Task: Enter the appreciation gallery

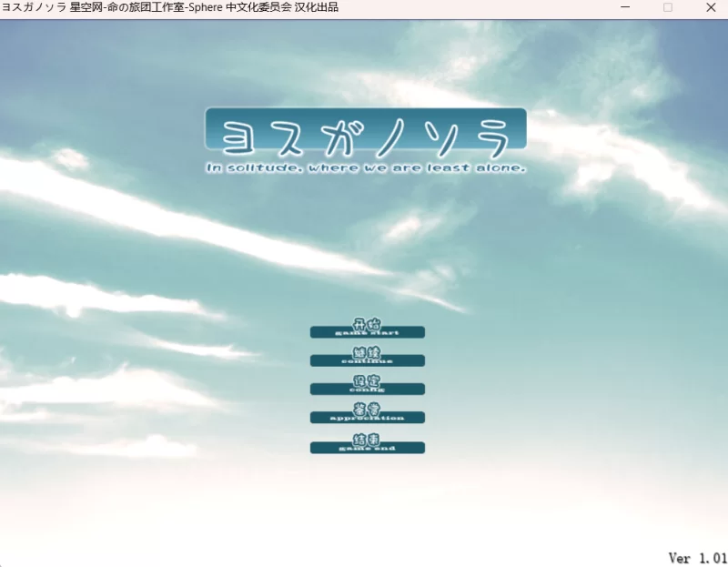Action: [368, 417]
